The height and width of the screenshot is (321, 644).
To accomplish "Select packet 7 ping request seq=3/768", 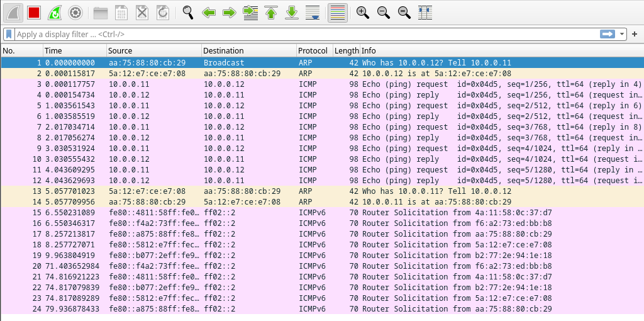I will pyautogui.click(x=322, y=127).
